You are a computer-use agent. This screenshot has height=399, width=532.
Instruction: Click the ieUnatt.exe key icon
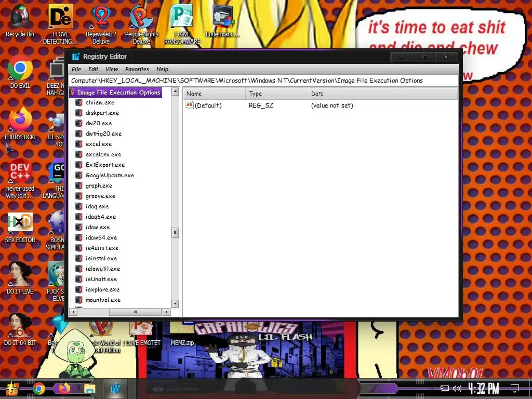[79, 279]
